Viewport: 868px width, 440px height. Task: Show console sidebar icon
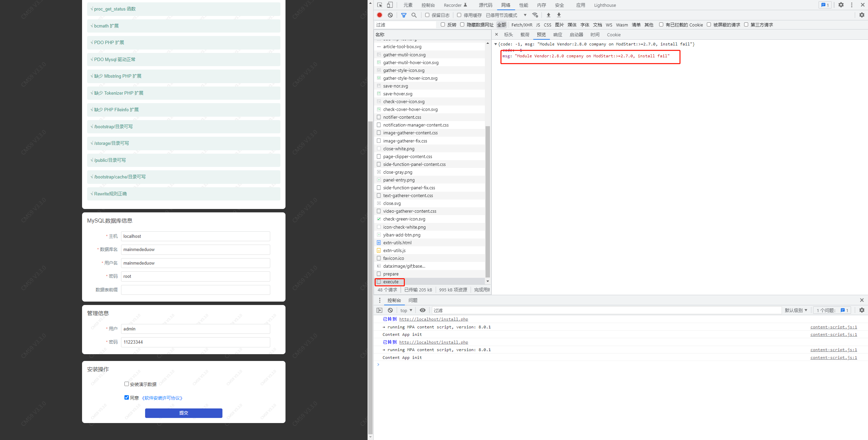coord(379,310)
